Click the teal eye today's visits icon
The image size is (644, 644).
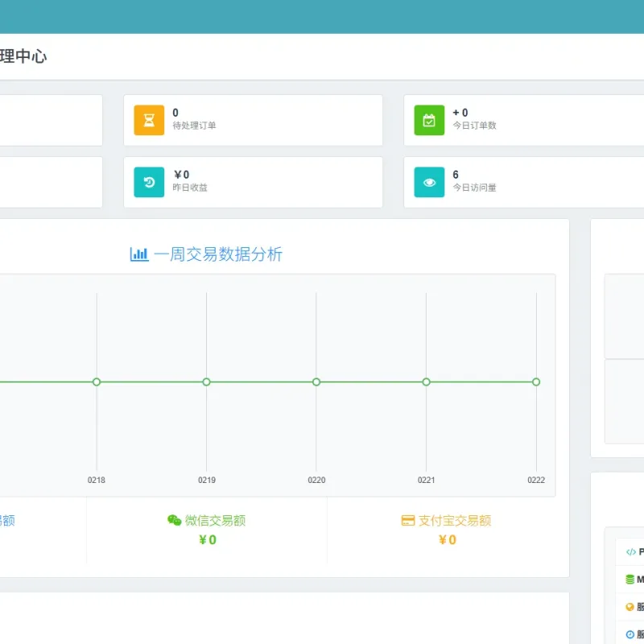click(x=429, y=183)
